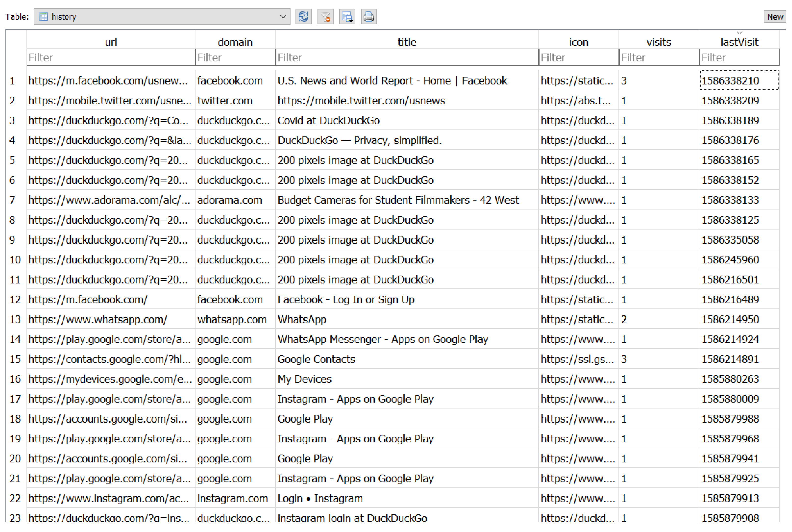Click the New record button
This screenshot has width=792, height=532.
(775, 17)
